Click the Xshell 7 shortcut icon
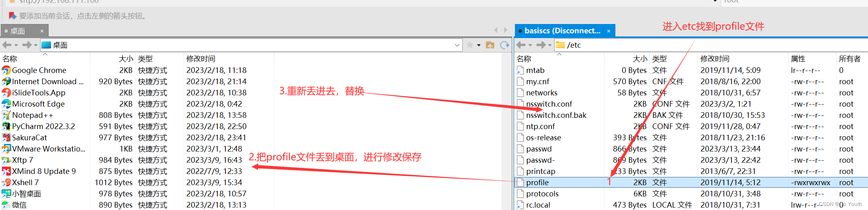The width and height of the screenshot is (868, 210). 6,182
